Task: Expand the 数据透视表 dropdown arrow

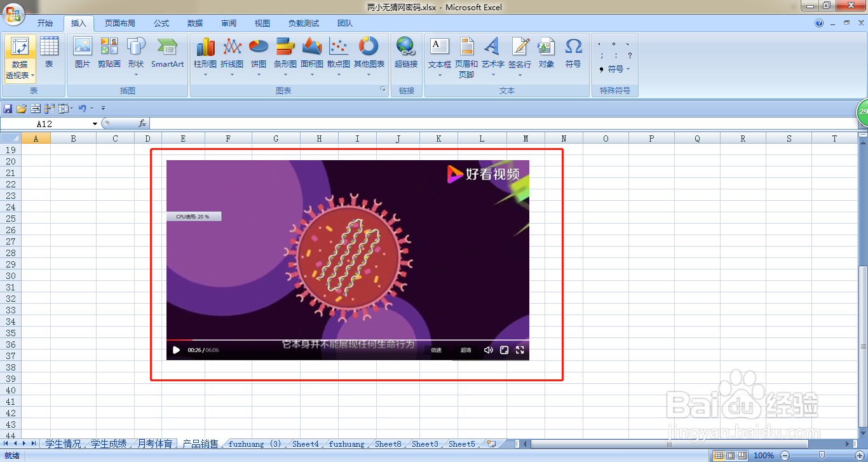Action: [32, 76]
